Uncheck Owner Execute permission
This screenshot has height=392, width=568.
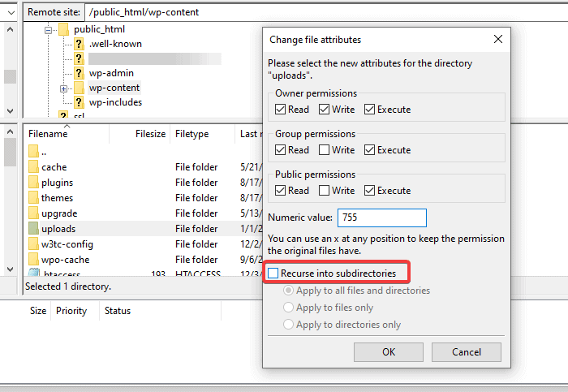tap(370, 110)
